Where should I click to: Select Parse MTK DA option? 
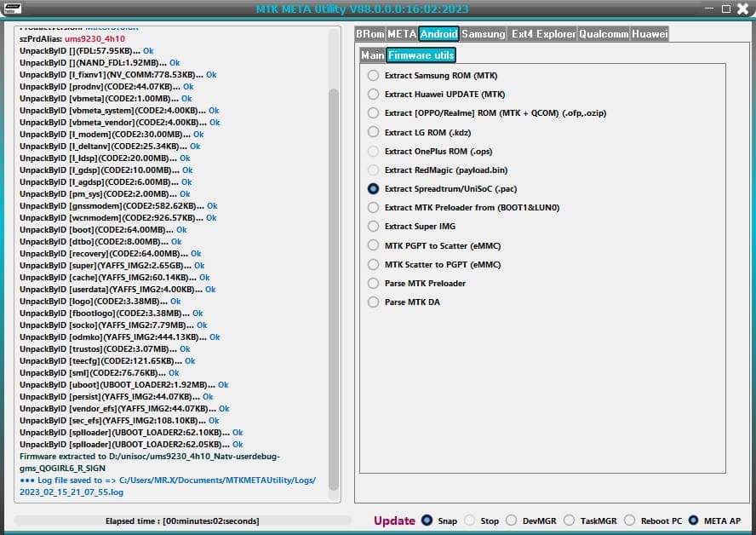pos(373,302)
